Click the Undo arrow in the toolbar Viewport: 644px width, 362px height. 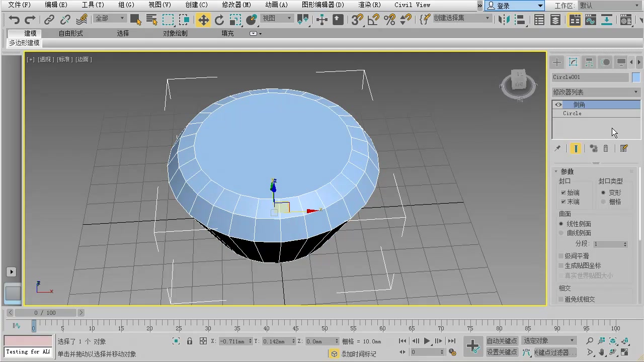click(14, 20)
